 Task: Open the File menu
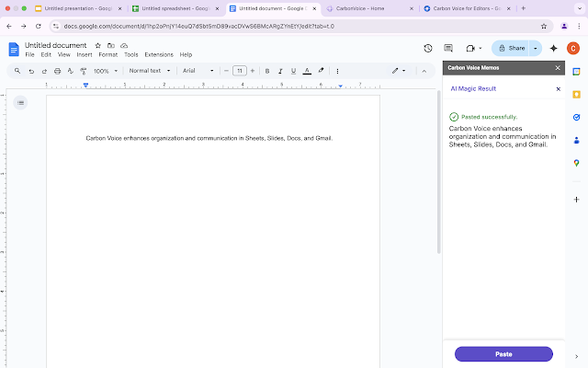(29, 55)
